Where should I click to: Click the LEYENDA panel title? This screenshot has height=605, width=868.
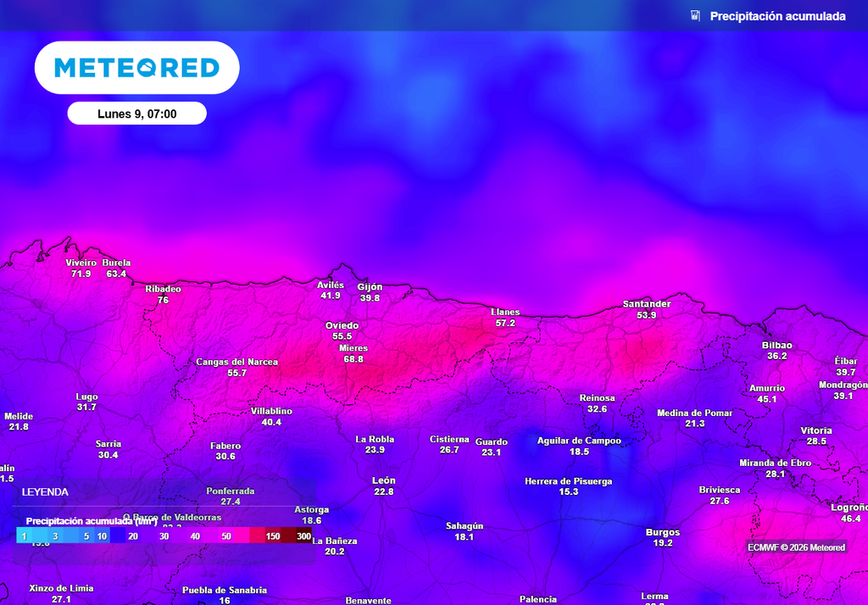click(46, 491)
